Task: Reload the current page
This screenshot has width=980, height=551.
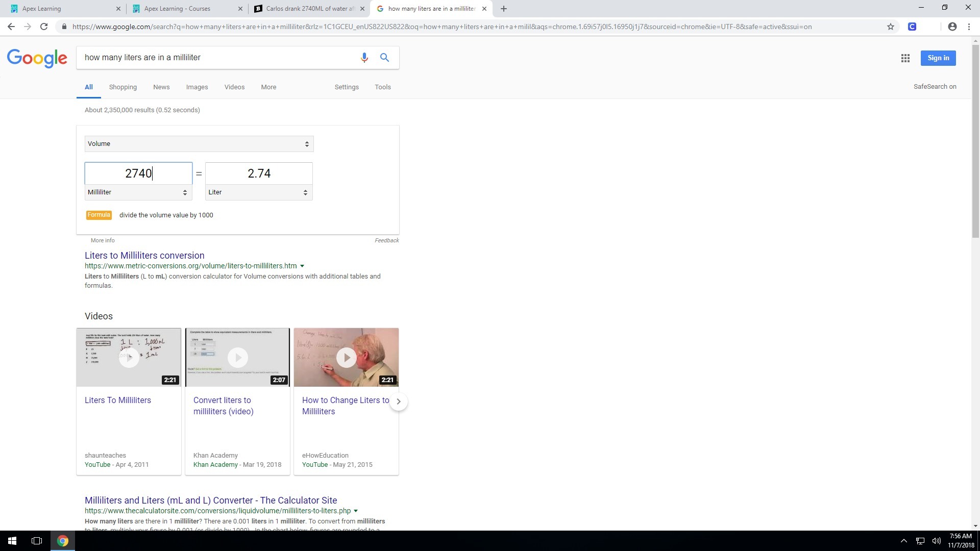Action: [44, 27]
